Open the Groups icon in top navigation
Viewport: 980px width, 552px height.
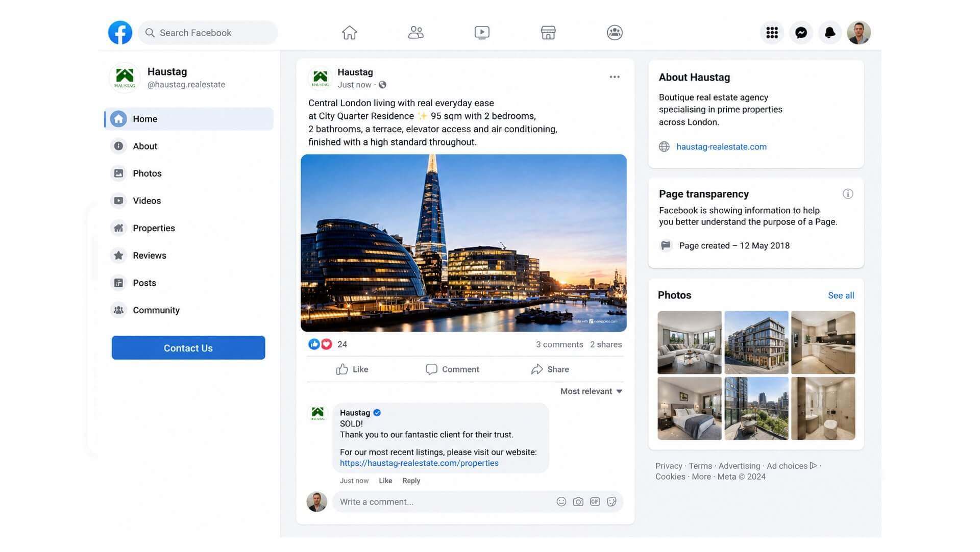pos(615,33)
